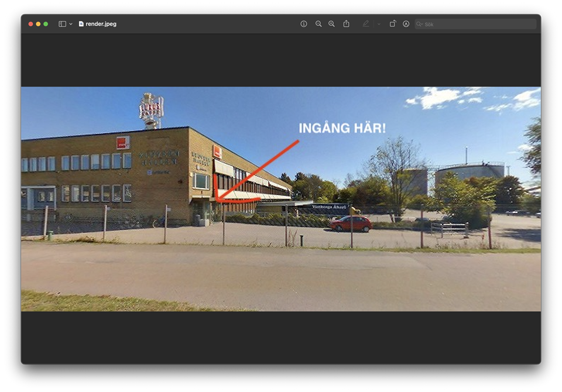Click the red car in the photo
The height and width of the screenshot is (392, 562).
[x=350, y=223]
